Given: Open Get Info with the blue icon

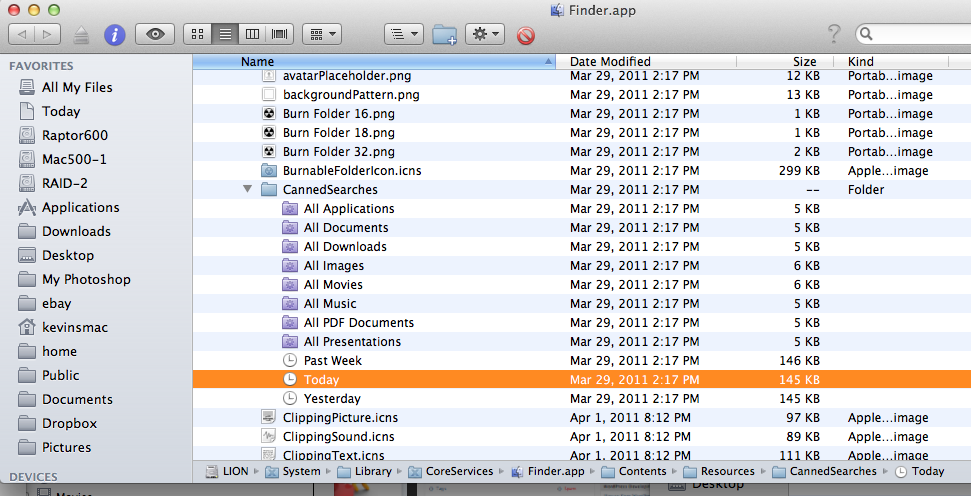Looking at the screenshot, I should pyautogui.click(x=115, y=34).
